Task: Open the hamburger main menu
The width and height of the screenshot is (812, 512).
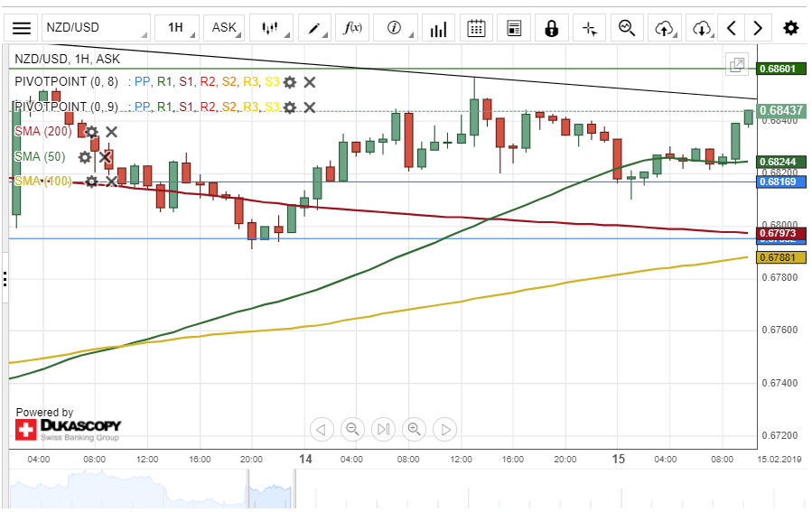Action: (x=22, y=28)
